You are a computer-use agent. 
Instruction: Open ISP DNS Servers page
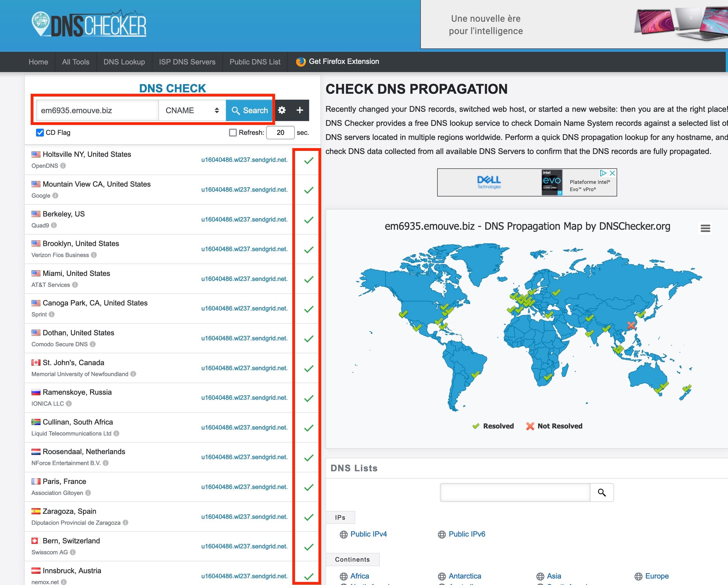click(187, 62)
